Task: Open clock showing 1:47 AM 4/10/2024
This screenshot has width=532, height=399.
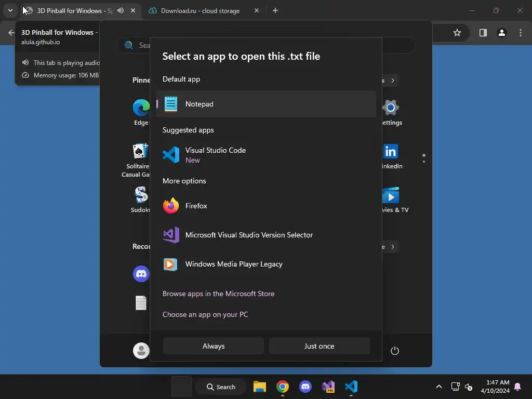Action: [x=495, y=387]
